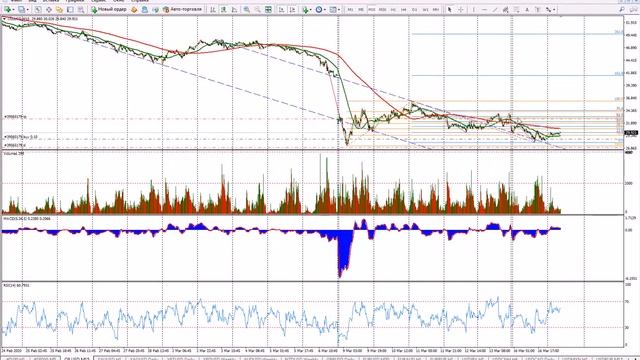Expand the arrows objects dropdown

[555, 9]
